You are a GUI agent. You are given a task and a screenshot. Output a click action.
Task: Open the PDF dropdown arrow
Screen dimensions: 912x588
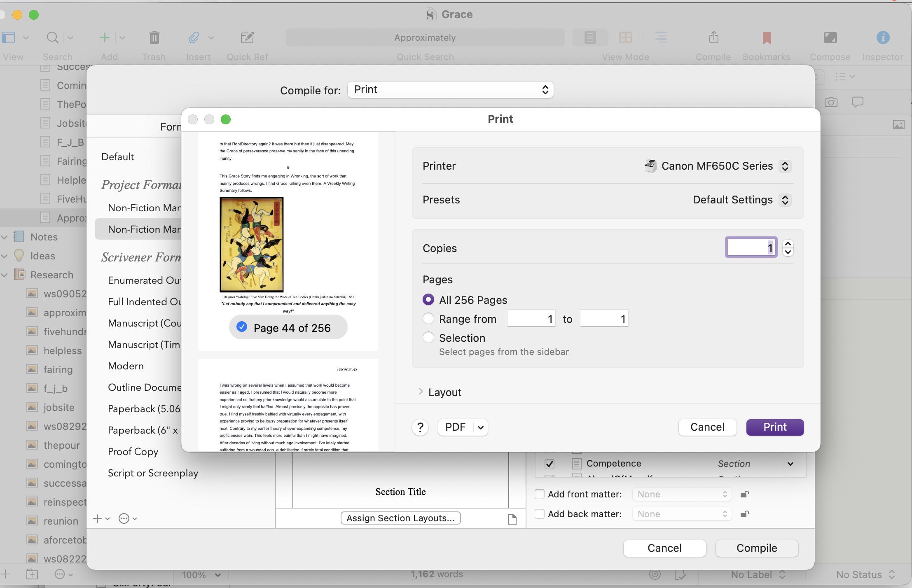click(x=480, y=427)
